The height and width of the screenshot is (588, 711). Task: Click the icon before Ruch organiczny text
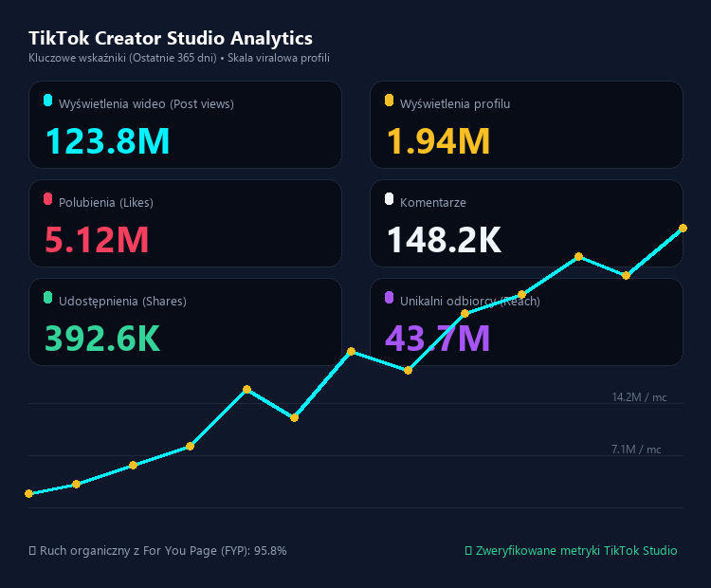(32, 551)
